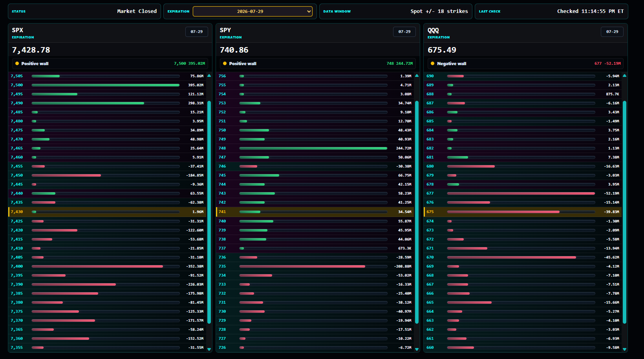Open the expiration date dropdown showing 2026-07-29
The width and height of the screenshot is (644, 359).
tap(252, 11)
